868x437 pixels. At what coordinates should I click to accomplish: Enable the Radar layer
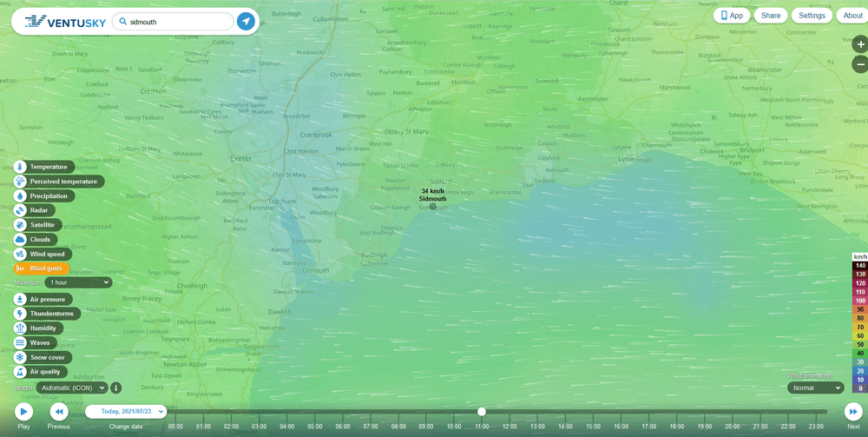(x=38, y=210)
